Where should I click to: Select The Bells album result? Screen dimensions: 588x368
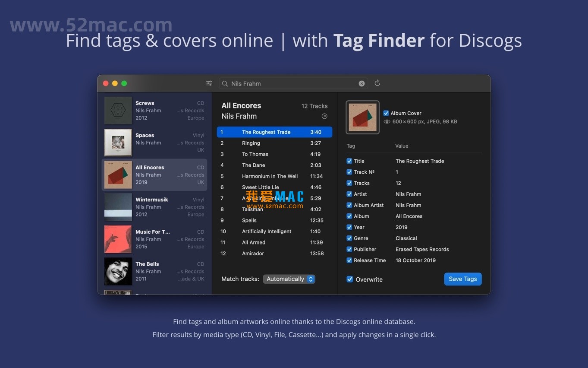pyautogui.click(x=154, y=271)
